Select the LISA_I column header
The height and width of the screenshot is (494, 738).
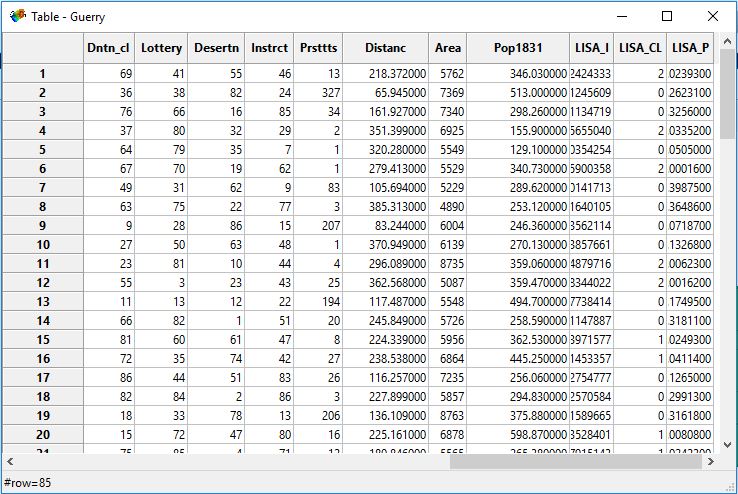[592, 48]
